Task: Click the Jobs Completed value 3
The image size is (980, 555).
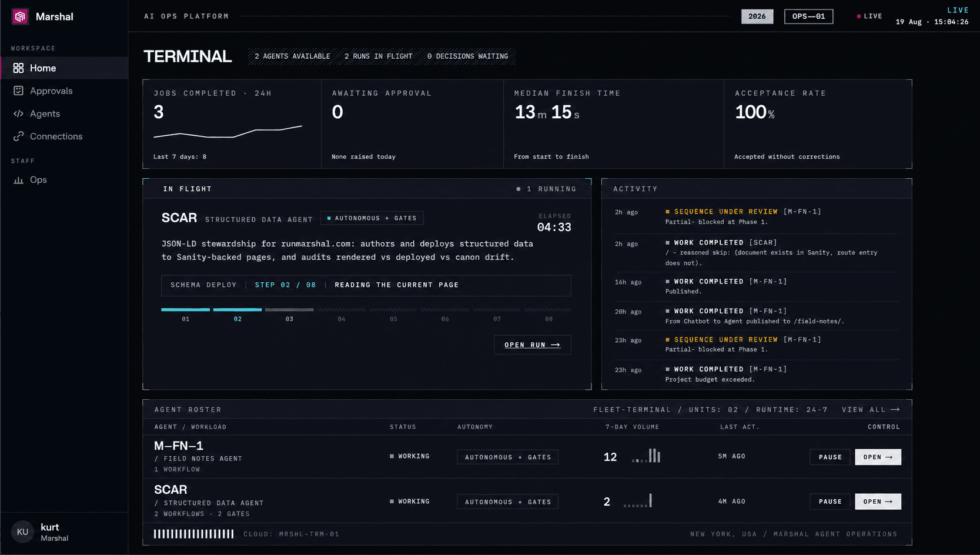Action: 159,112
